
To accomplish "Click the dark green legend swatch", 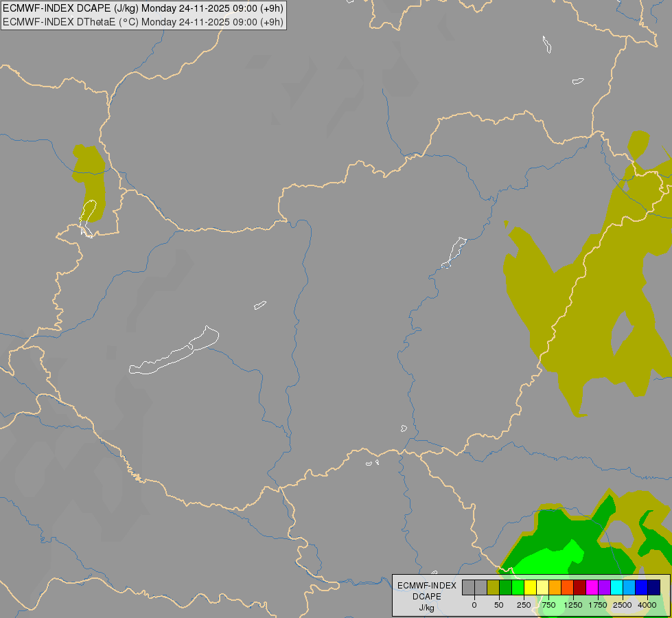I will coord(505,587).
